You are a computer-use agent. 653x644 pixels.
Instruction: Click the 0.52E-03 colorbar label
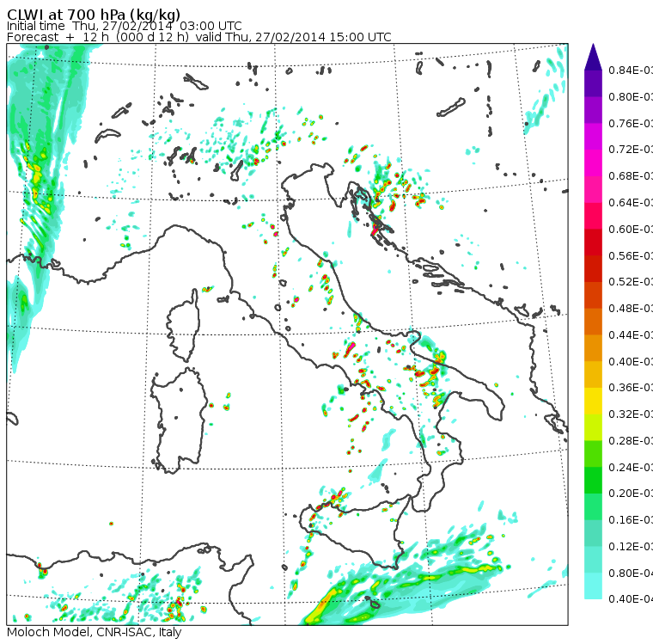[x=631, y=282]
